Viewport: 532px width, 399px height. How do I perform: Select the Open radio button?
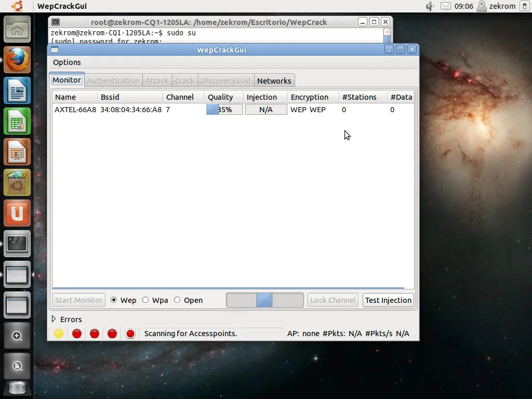click(x=177, y=300)
